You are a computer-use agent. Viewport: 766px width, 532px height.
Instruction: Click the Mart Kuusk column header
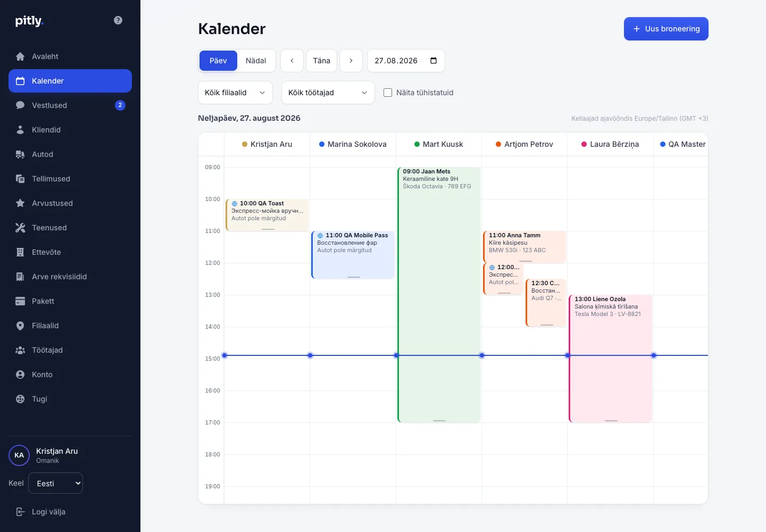coord(439,144)
